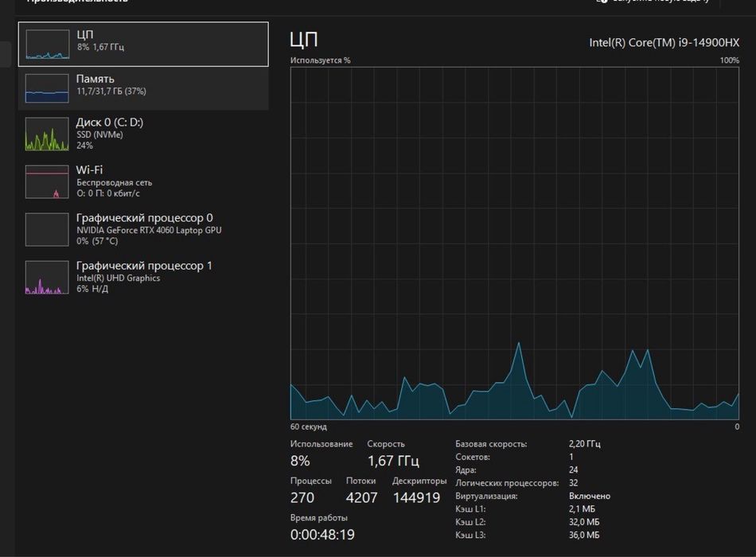Click the Кэш L3 value 36,0 МБ
Screen dimensions: 756x557
coord(584,535)
